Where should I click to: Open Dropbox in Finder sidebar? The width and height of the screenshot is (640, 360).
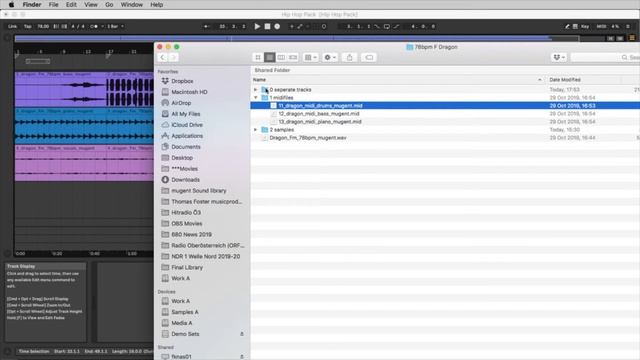(182, 81)
